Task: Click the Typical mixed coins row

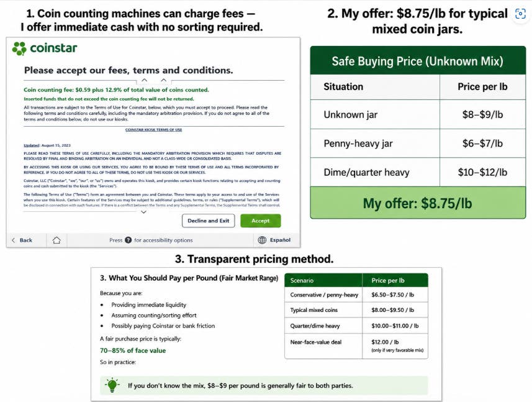Action: point(356,310)
